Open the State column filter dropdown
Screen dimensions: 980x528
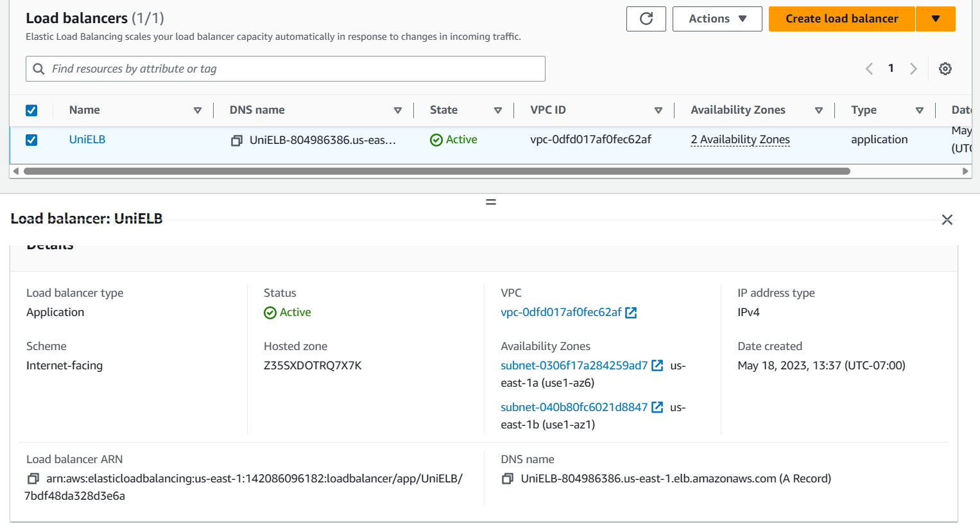point(498,110)
